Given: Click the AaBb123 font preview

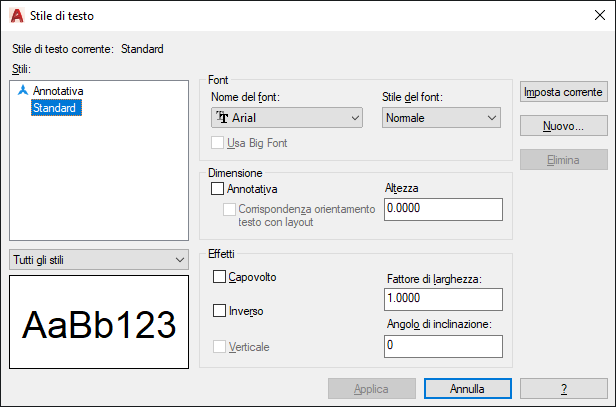Looking at the screenshot, I should [99, 322].
